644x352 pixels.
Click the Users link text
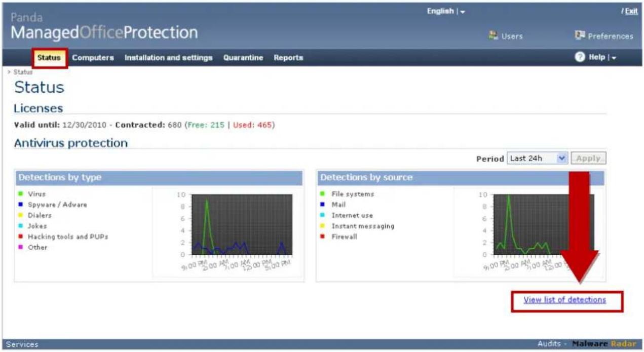tap(512, 36)
